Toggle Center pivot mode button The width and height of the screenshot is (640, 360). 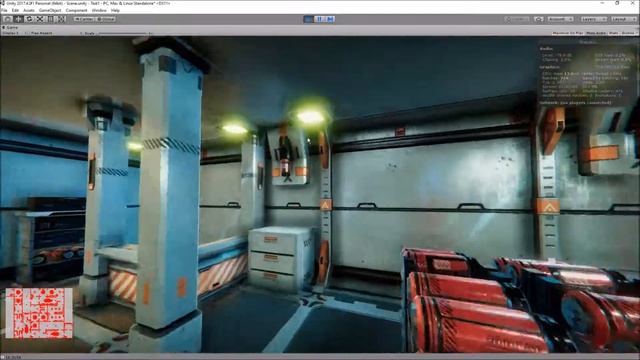(x=84, y=19)
